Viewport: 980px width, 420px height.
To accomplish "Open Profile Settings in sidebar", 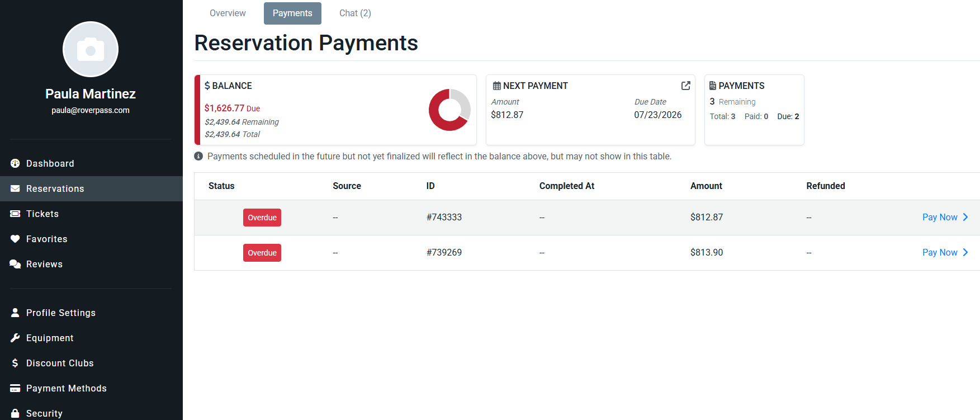I will coord(60,313).
